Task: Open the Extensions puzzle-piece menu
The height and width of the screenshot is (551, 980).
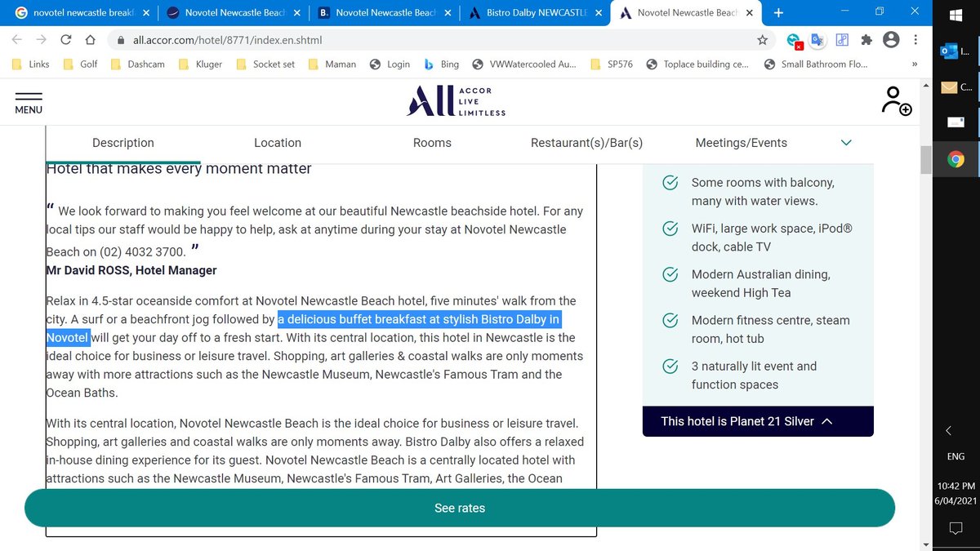Action: tap(866, 40)
